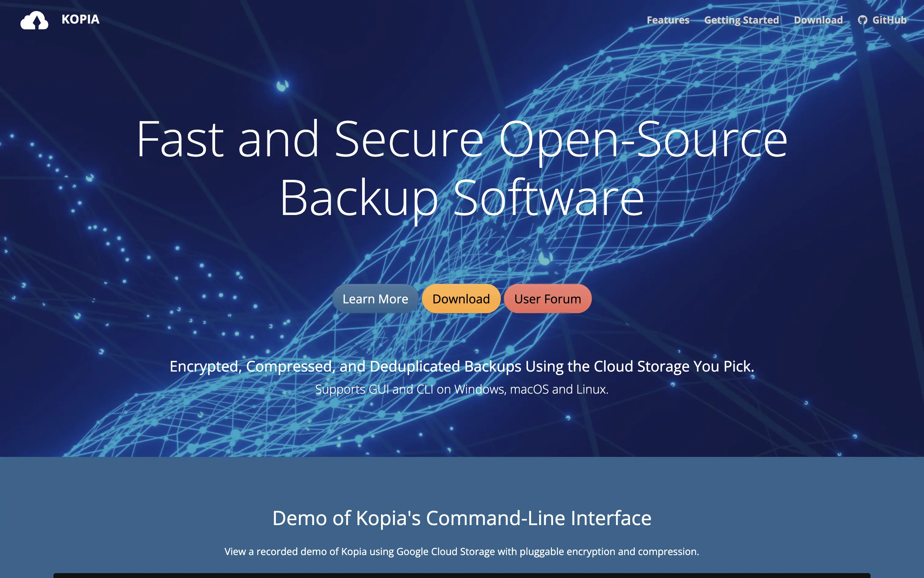This screenshot has height=578, width=924.
Task: Click text 'Encrypted, Compressed, and Deduplicated Backups'
Action: [x=346, y=366]
